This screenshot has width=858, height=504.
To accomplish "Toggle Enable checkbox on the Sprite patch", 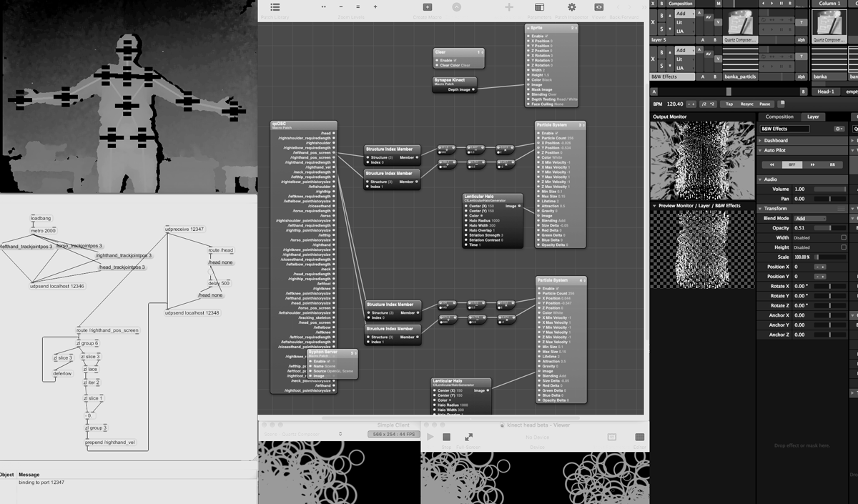I will [x=547, y=36].
